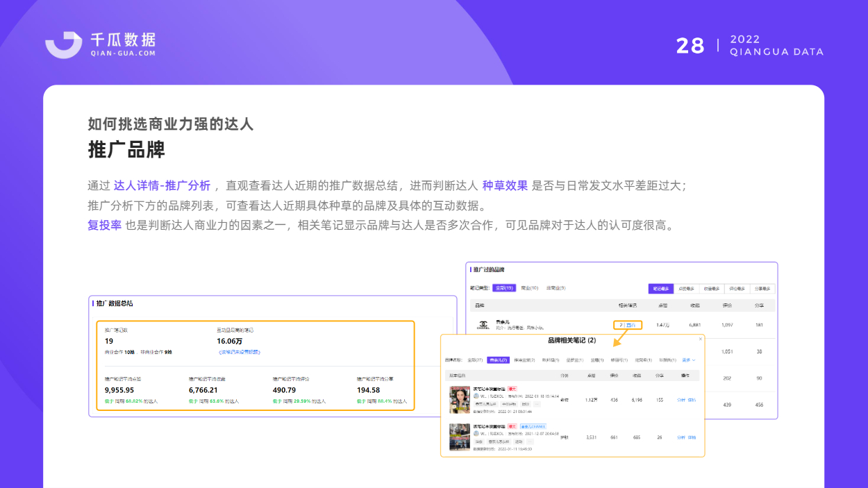Select the 非商业(9) note type filter
The image size is (868, 488).
click(x=556, y=288)
